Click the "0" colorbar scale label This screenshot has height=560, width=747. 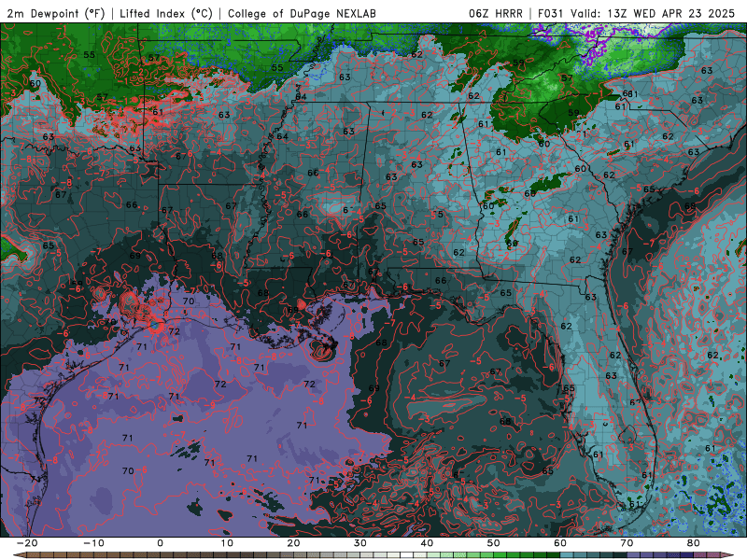point(160,543)
